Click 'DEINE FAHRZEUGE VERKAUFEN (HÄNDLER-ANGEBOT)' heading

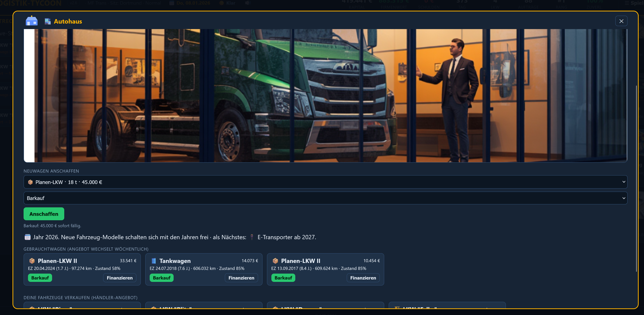[x=80, y=298]
